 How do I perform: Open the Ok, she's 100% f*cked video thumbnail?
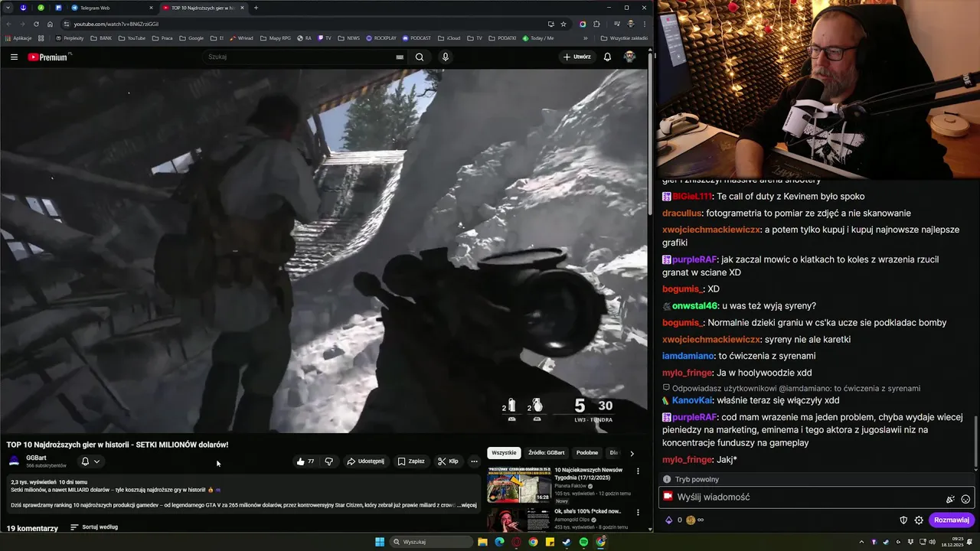(x=519, y=520)
